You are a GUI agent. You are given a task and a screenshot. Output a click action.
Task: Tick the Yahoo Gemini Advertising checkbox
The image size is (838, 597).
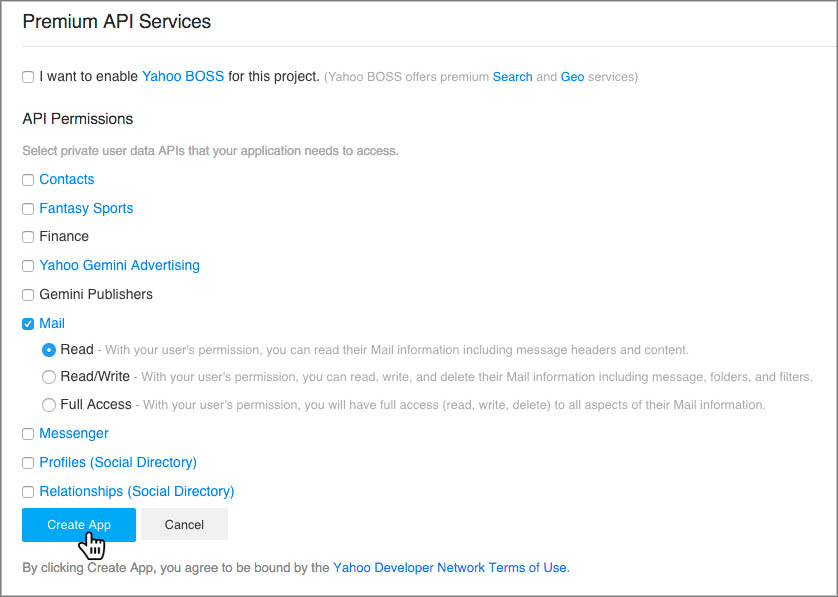[x=28, y=266]
